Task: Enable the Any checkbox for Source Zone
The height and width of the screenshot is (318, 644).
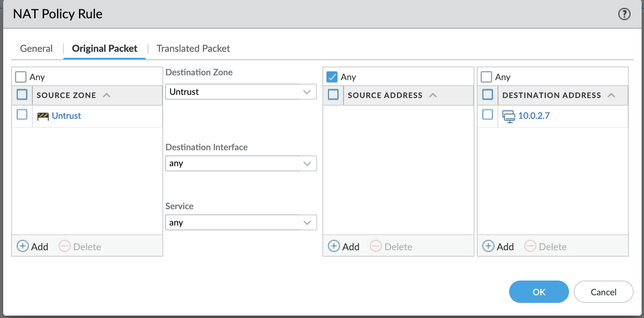Action: [x=21, y=77]
